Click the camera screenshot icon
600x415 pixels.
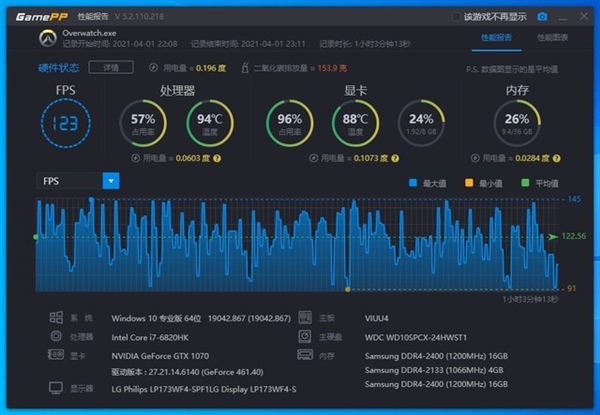pyautogui.click(x=542, y=17)
